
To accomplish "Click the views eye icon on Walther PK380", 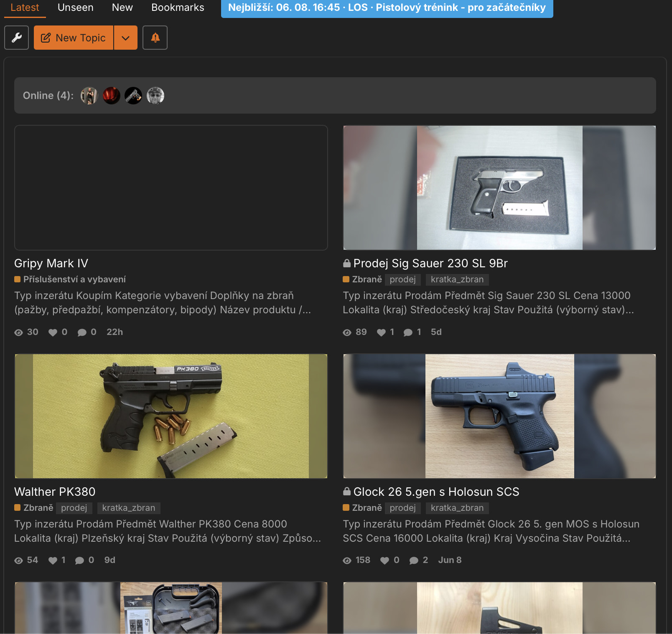I will (x=19, y=560).
